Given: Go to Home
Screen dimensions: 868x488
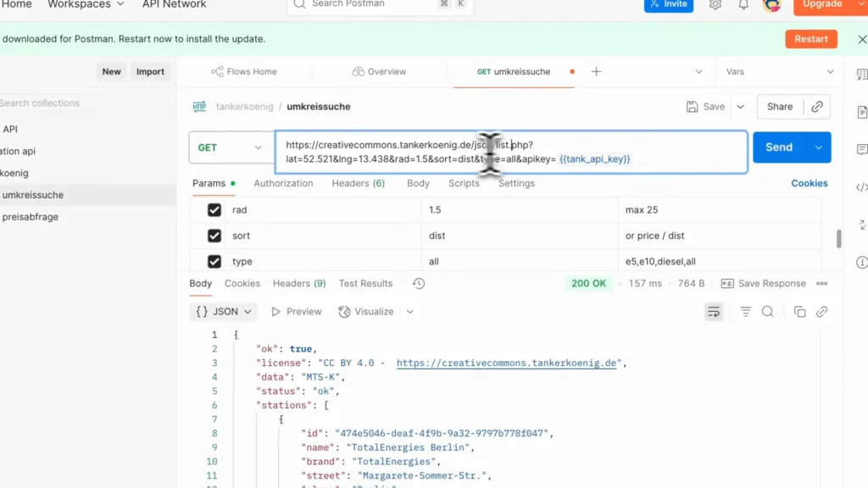Looking at the screenshot, I should point(16,4).
